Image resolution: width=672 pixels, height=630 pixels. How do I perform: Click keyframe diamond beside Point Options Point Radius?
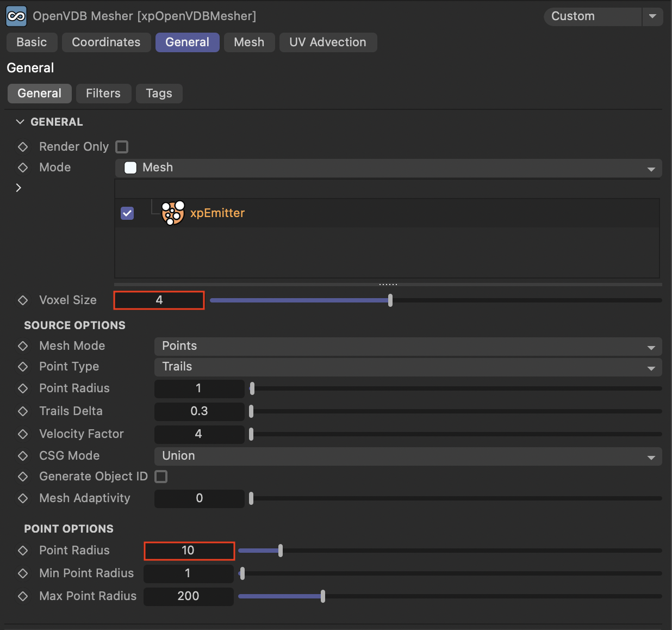(x=23, y=551)
